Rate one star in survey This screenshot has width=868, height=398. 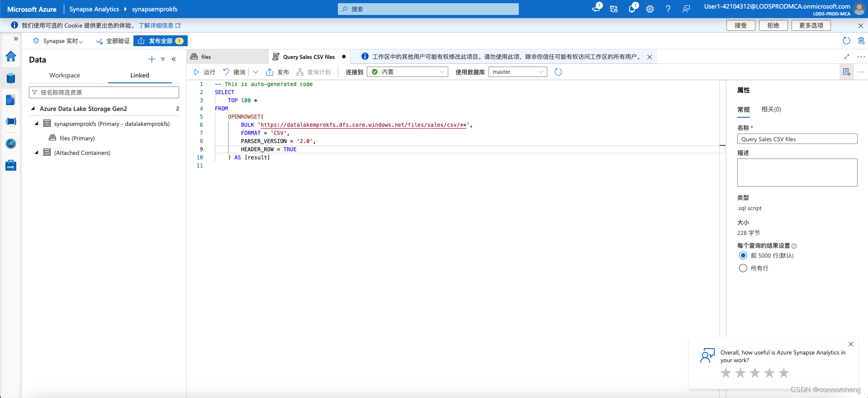click(726, 373)
